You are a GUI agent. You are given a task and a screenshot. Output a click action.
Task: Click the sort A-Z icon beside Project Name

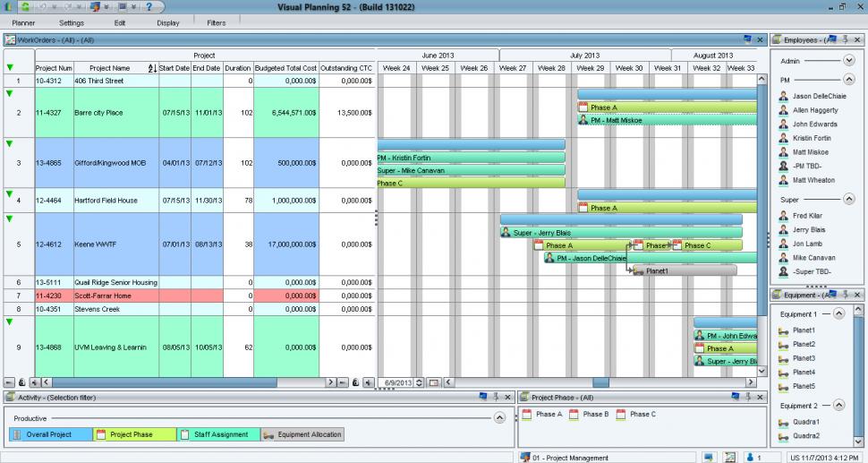pos(151,68)
